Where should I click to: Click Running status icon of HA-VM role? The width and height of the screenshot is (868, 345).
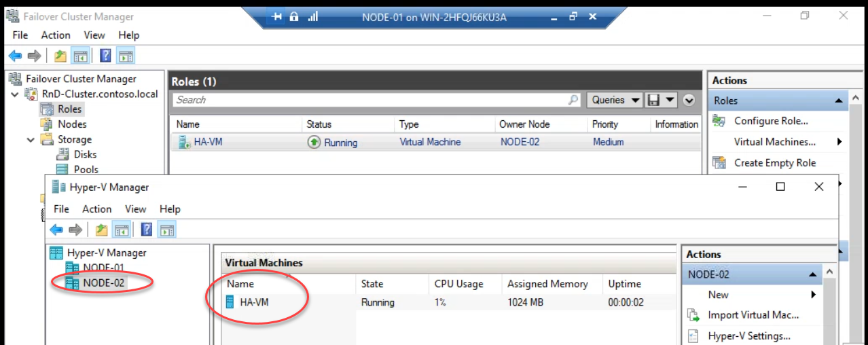click(314, 142)
